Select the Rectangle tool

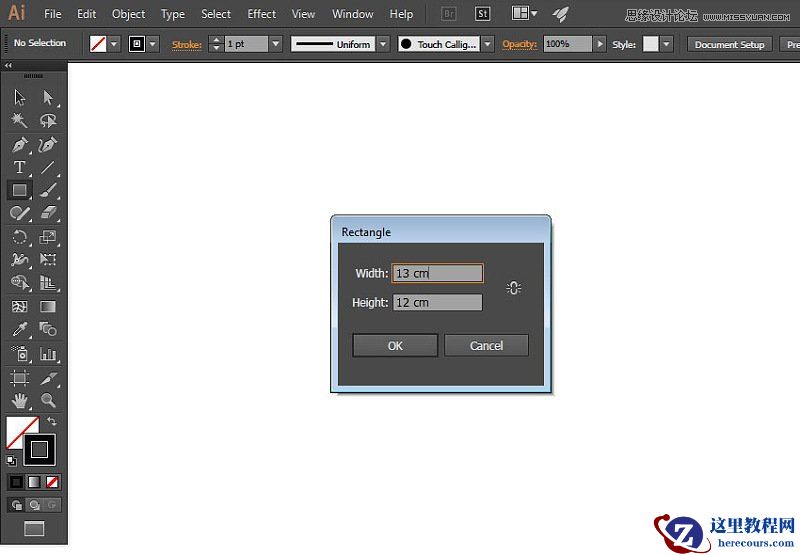coord(19,190)
